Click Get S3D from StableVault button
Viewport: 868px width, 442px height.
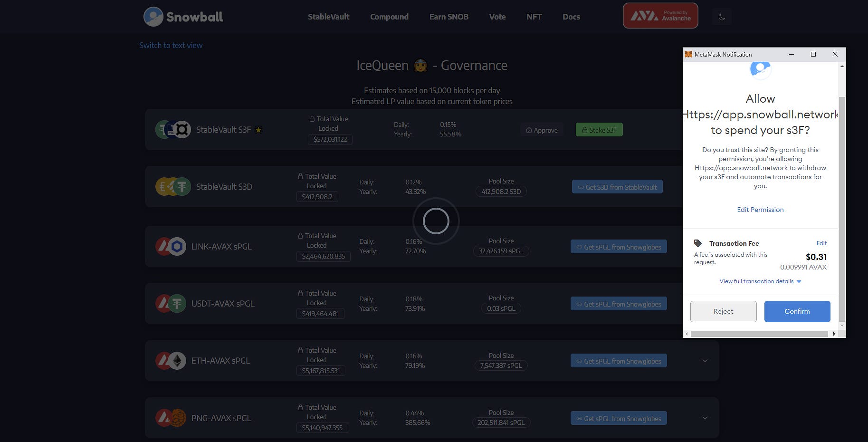pos(617,187)
